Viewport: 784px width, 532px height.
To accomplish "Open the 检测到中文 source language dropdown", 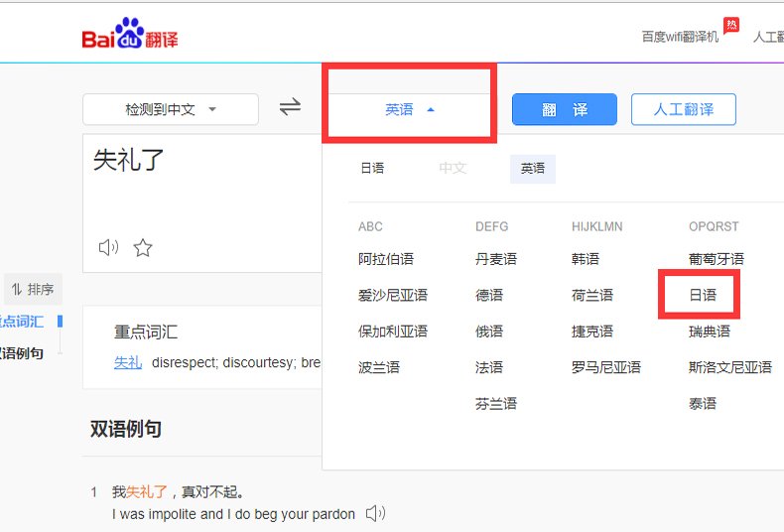I will (x=171, y=109).
